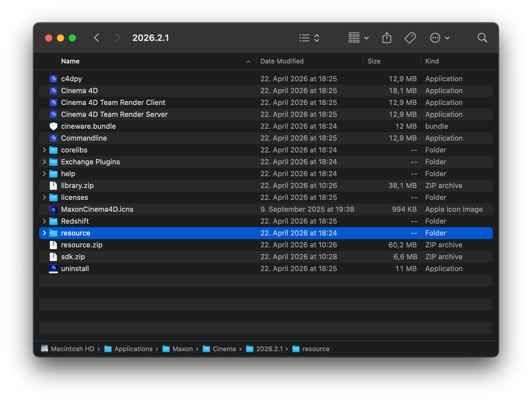
Task: Select the Commandline file name
Action: point(84,138)
